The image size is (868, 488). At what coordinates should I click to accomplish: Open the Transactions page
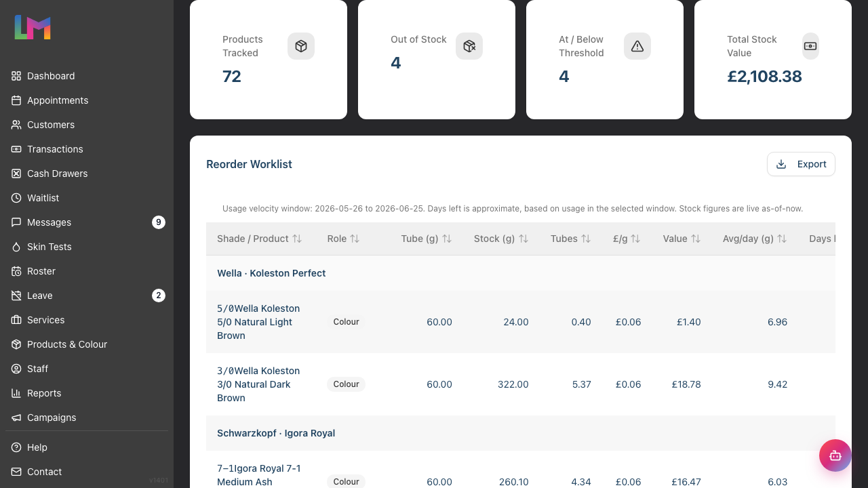87,149
